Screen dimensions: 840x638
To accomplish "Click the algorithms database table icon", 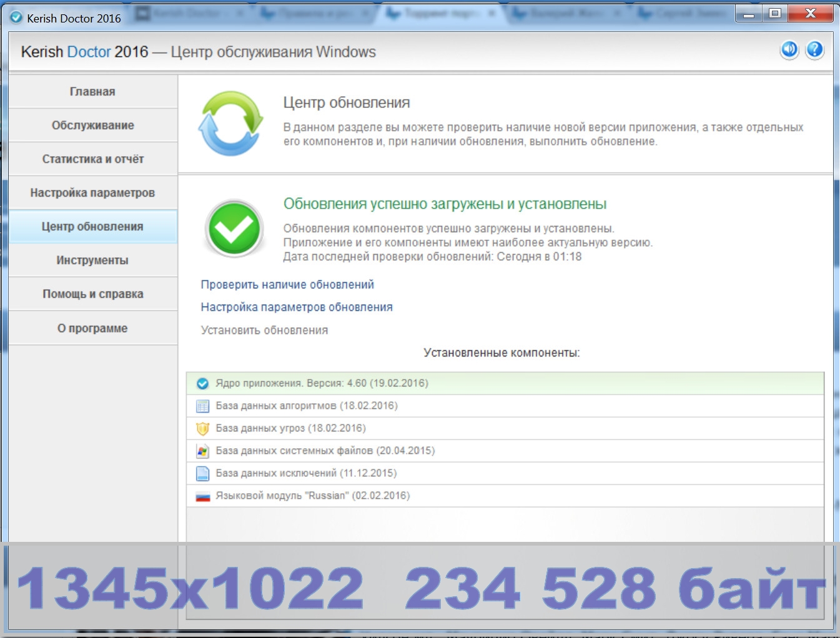I will click(x=202, y=406).
